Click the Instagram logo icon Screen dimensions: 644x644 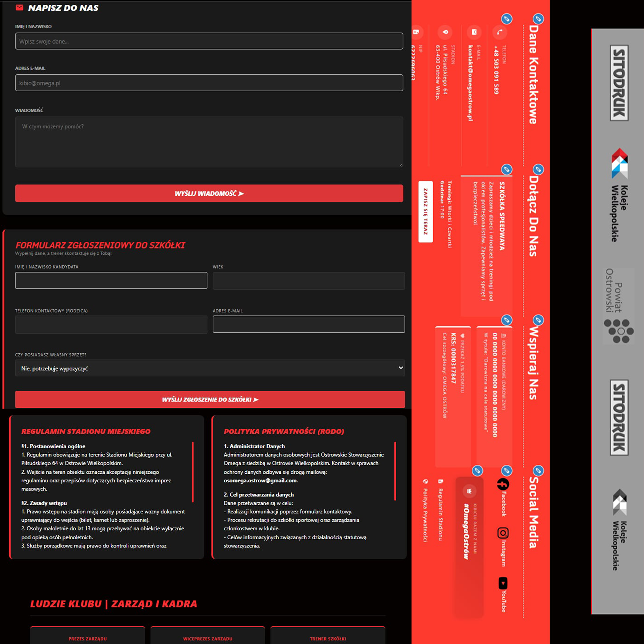(503, 533)
